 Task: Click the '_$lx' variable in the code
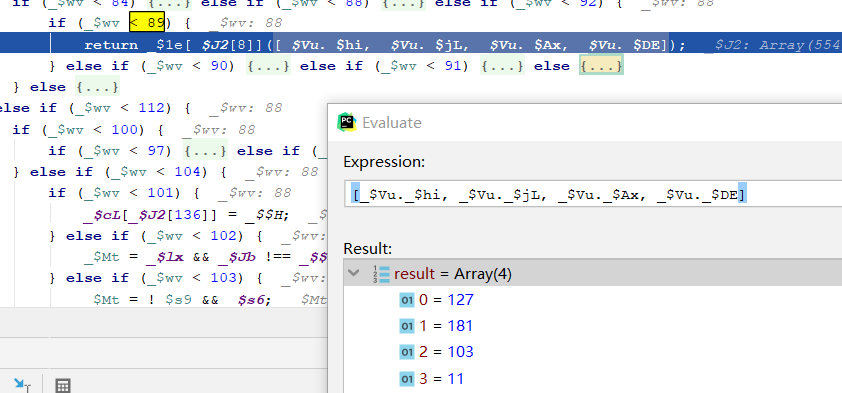point(165,257)
